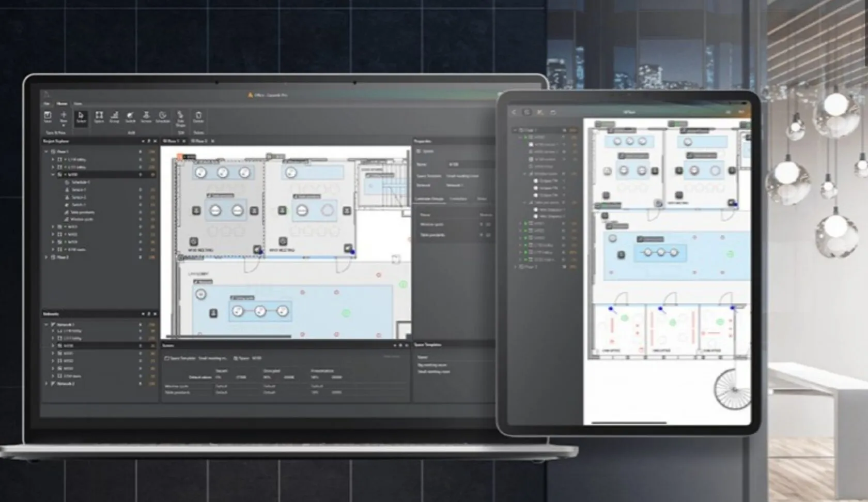Toggle visibility of Floor 1 in Project Explorer
This screenshot has height=502, width=868.
tap(140, 152)
